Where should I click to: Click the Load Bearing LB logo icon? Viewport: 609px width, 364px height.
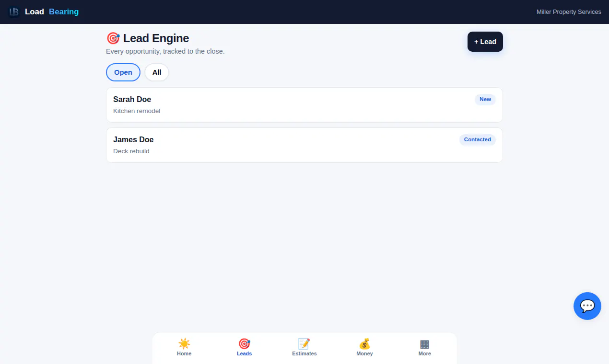14,12
